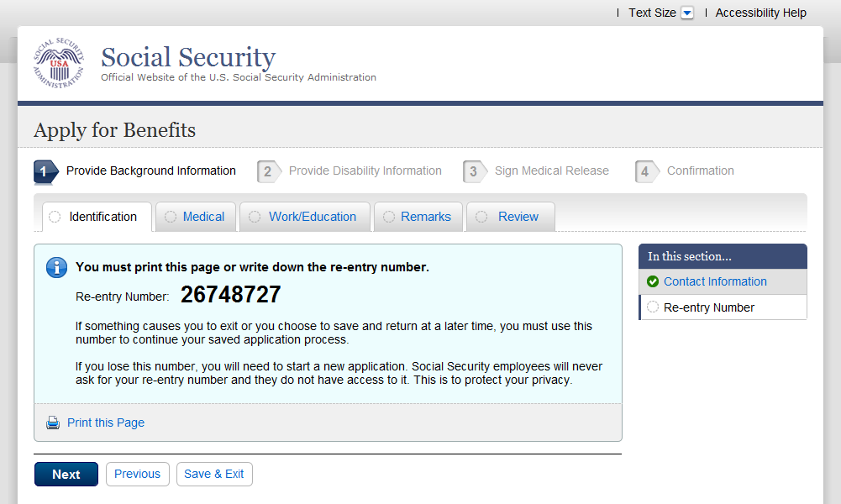Viewport: 841px width, 504px height.
Task: Click the status circle on Medical tab
Action: click(x=170, y=217)
